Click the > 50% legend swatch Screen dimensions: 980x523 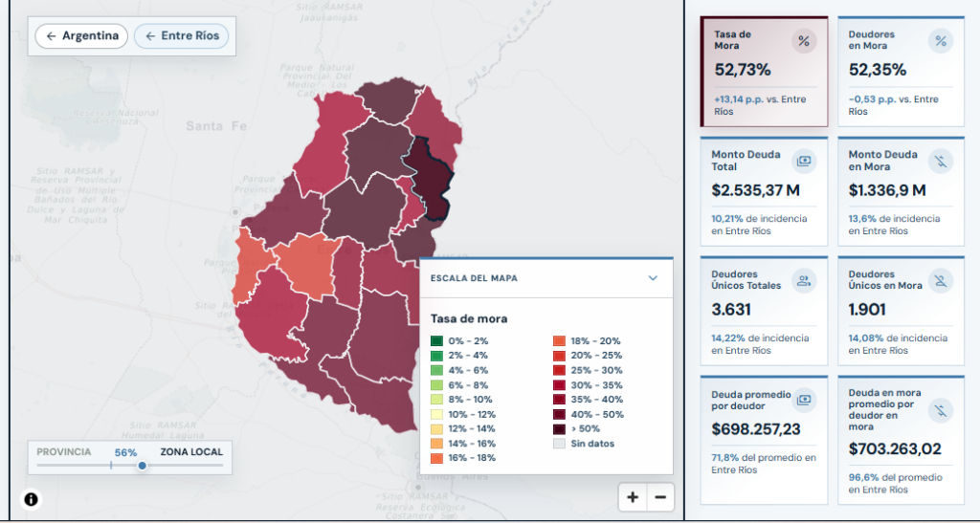(559, 428)
